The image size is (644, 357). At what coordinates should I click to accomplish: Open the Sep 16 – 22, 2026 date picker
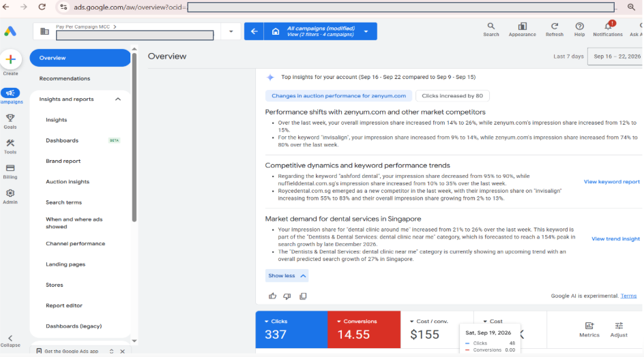tap(617, 57)
